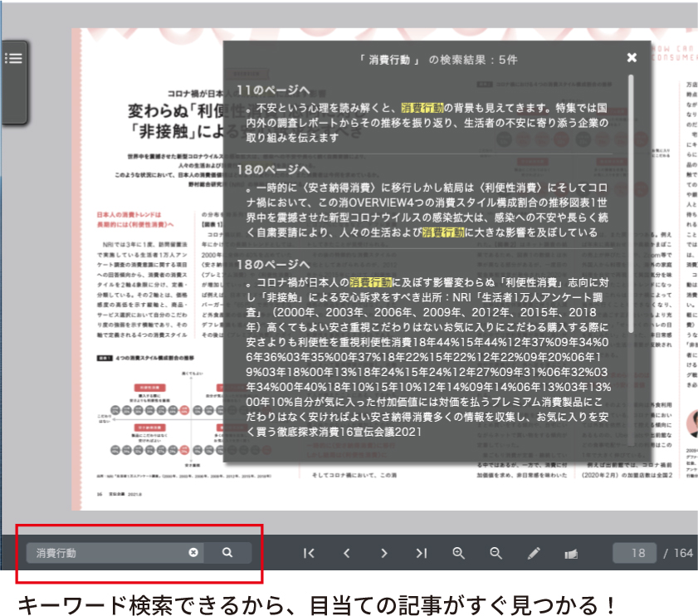Screen dimensions: 698x616
Task: Click the page number field showing 18
Action: point(635,553)
